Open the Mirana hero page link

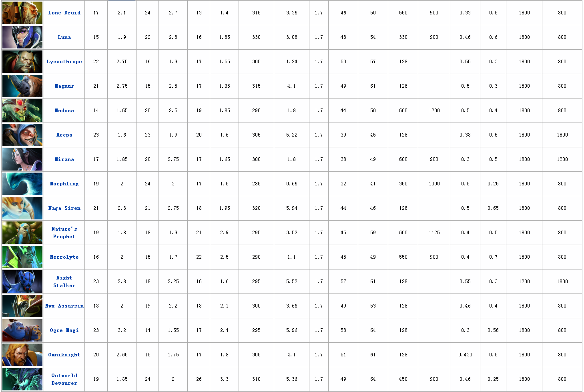pos(64,159)
